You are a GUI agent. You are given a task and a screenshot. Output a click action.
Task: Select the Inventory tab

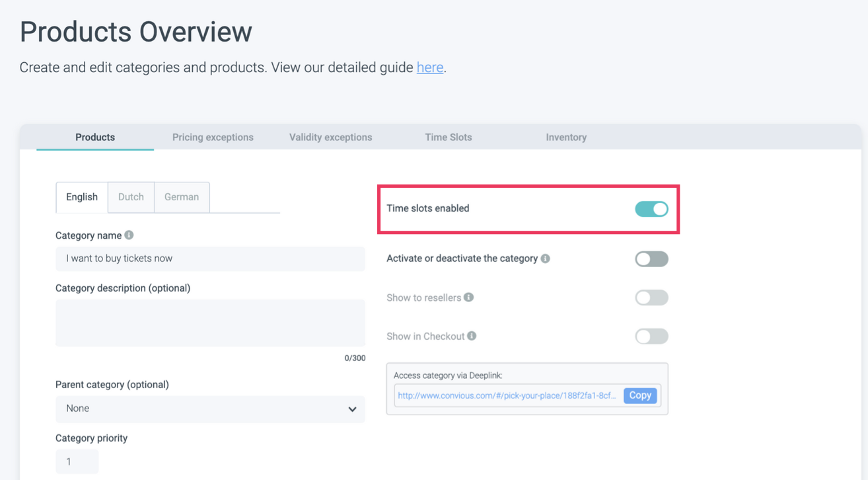click(x=566, y=138)
